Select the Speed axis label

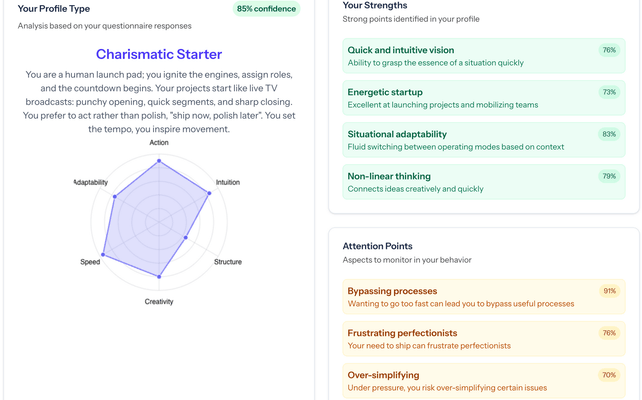click(90, 262)
